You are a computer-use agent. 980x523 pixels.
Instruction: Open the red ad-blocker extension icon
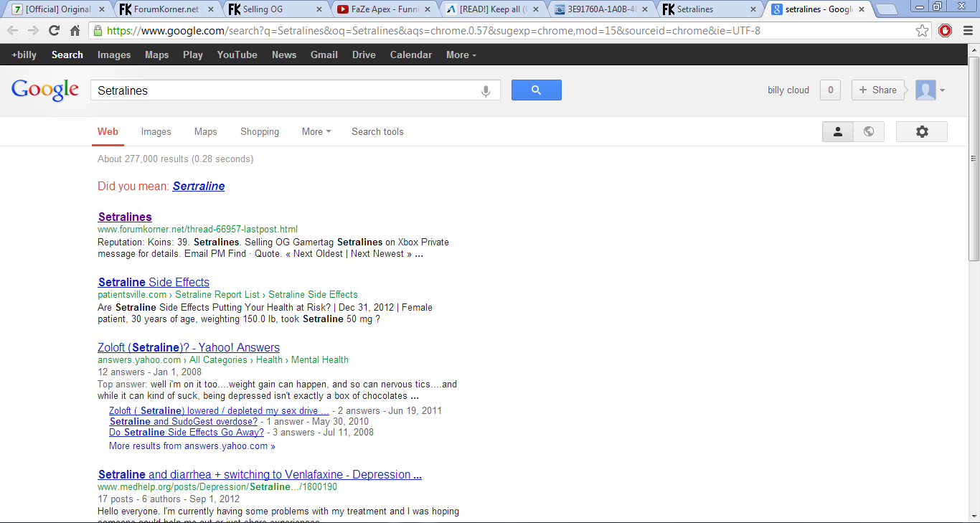pyautogui.click(x=945, y=31)
